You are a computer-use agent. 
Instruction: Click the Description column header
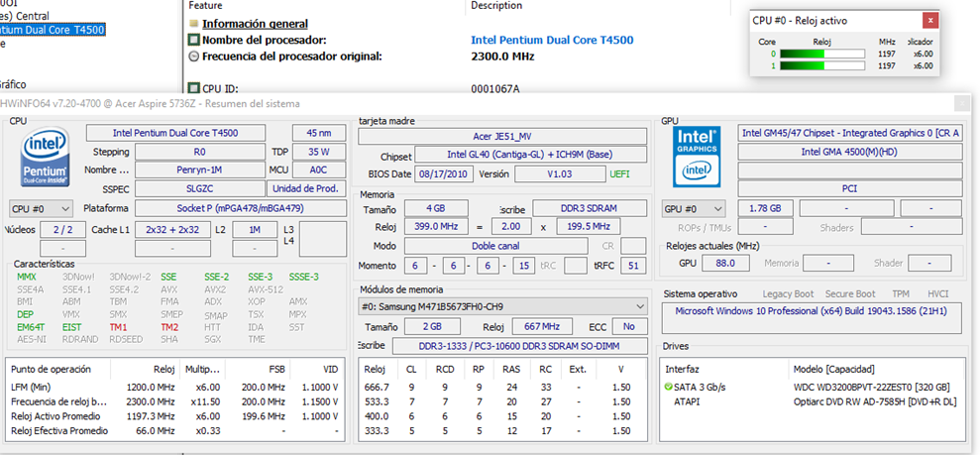tap(496, 6)
